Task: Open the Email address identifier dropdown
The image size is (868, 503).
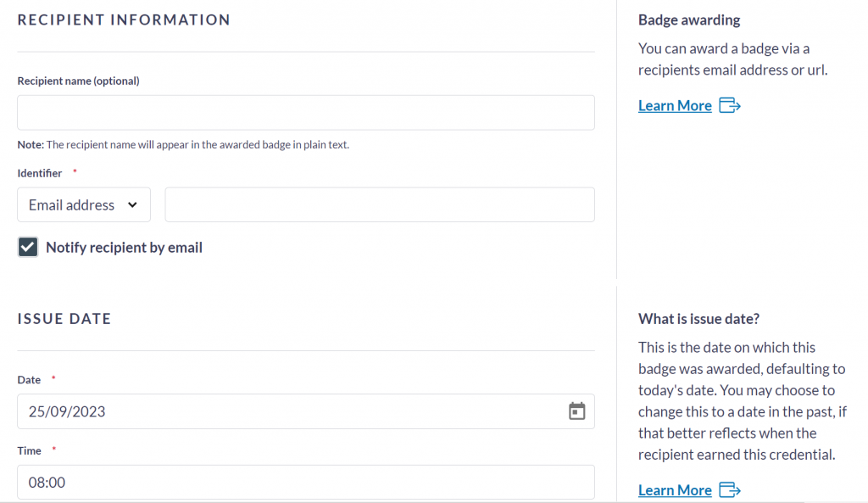Action: click(84, 204)
